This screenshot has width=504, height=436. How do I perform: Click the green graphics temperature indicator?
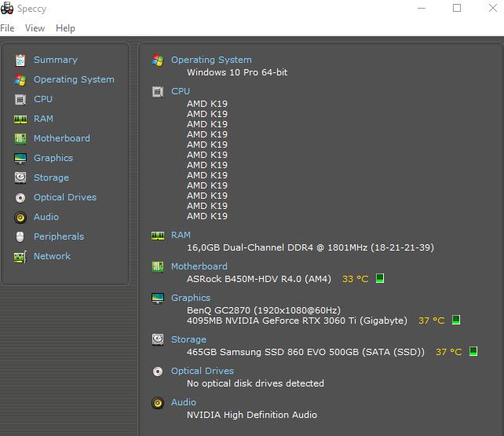coord(456,321)
